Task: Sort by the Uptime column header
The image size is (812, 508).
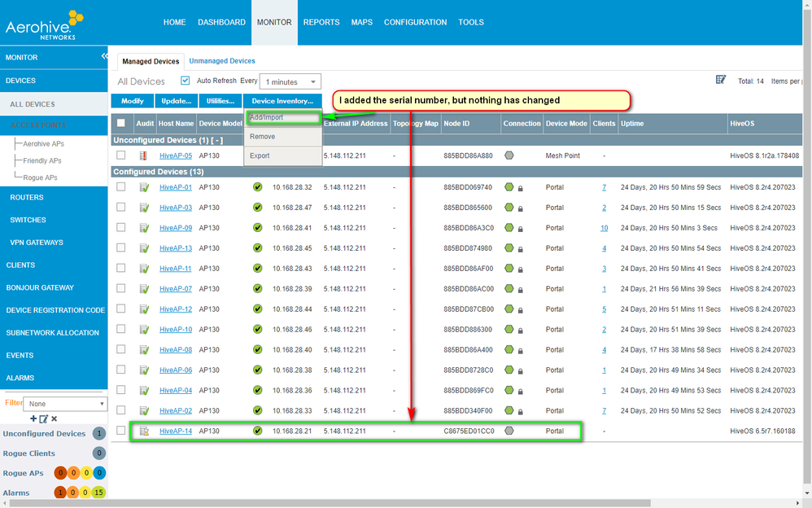Action: pyautogui.click(x=632, y=124)
